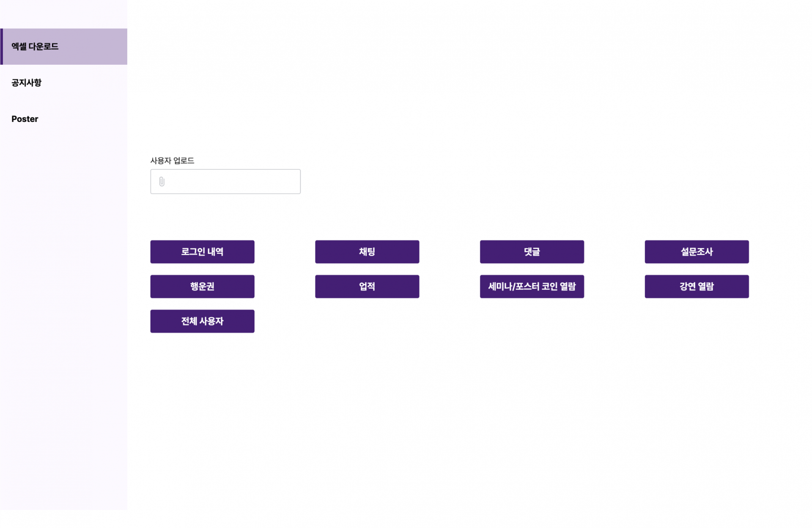
Task: Open the notice board menu item 공지사항
Action: [27, 82]
